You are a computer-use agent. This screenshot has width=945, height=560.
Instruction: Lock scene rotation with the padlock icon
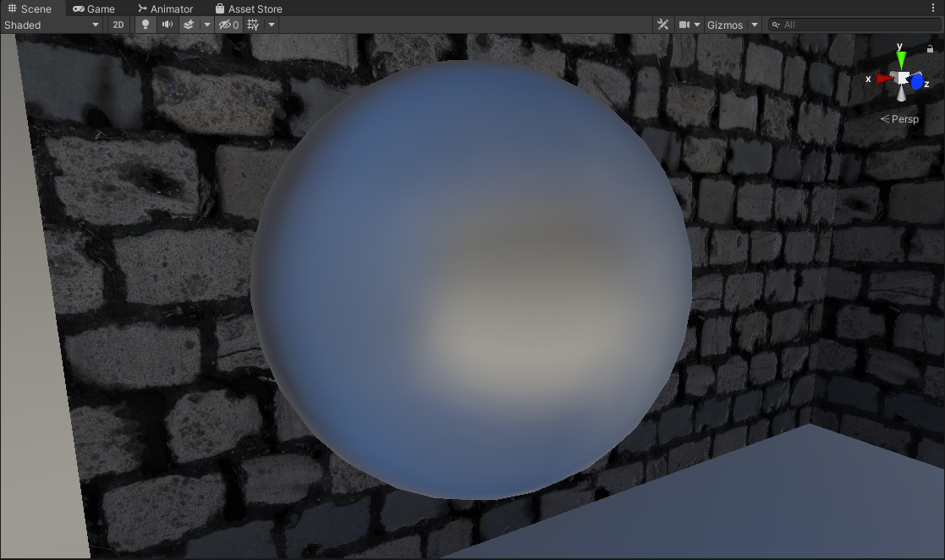(x=930, y=50)
